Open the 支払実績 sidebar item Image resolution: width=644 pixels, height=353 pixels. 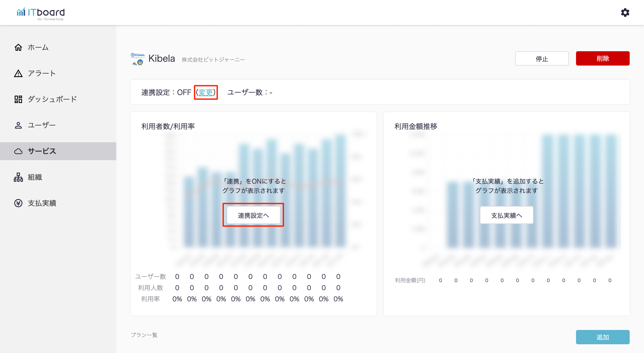pos(42,203)
